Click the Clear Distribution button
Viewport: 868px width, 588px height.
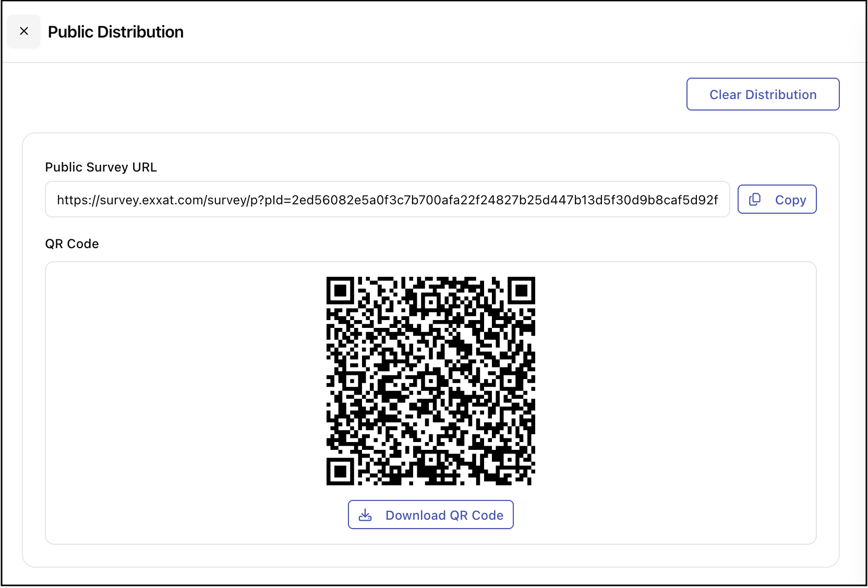click(763, 94)
